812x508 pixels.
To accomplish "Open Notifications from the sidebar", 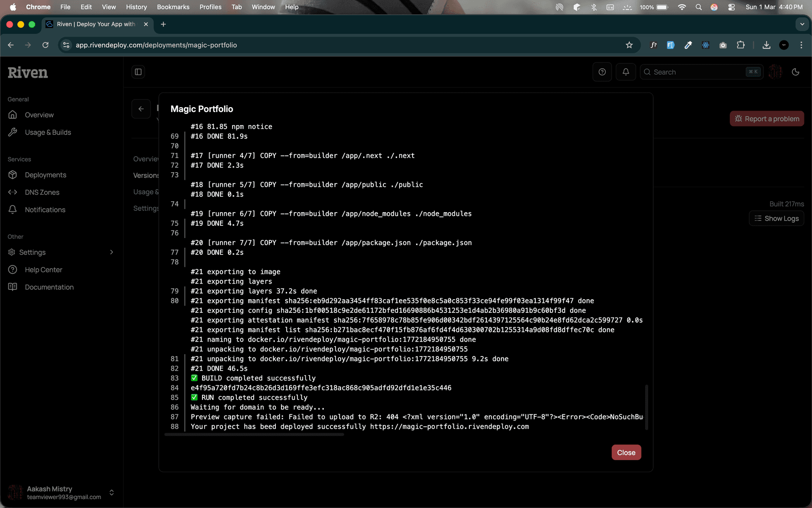I will pyautogui.click(x=45, y=209).
